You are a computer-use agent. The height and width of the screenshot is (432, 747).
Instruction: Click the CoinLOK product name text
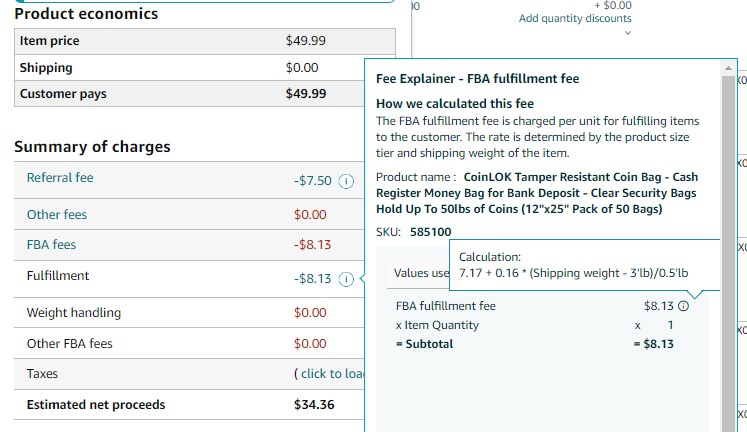click(537, 193)
